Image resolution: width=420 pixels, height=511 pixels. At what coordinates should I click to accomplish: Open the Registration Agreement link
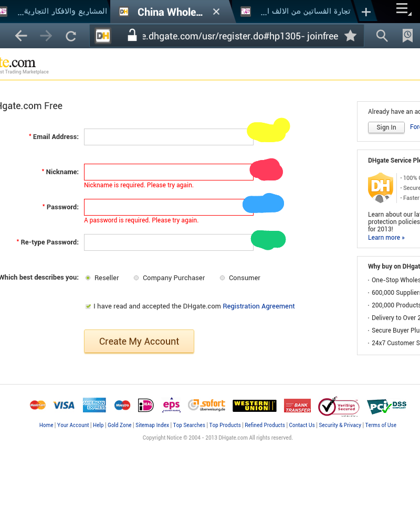[x=259, y=306]
